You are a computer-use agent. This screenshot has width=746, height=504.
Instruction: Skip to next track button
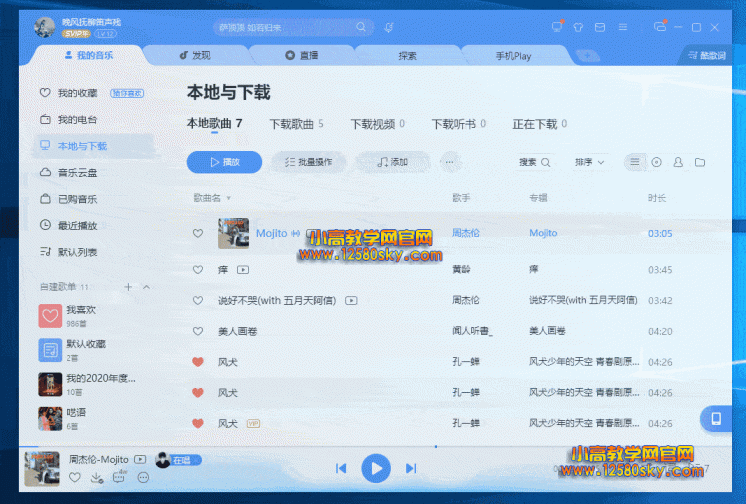[411, 469]
